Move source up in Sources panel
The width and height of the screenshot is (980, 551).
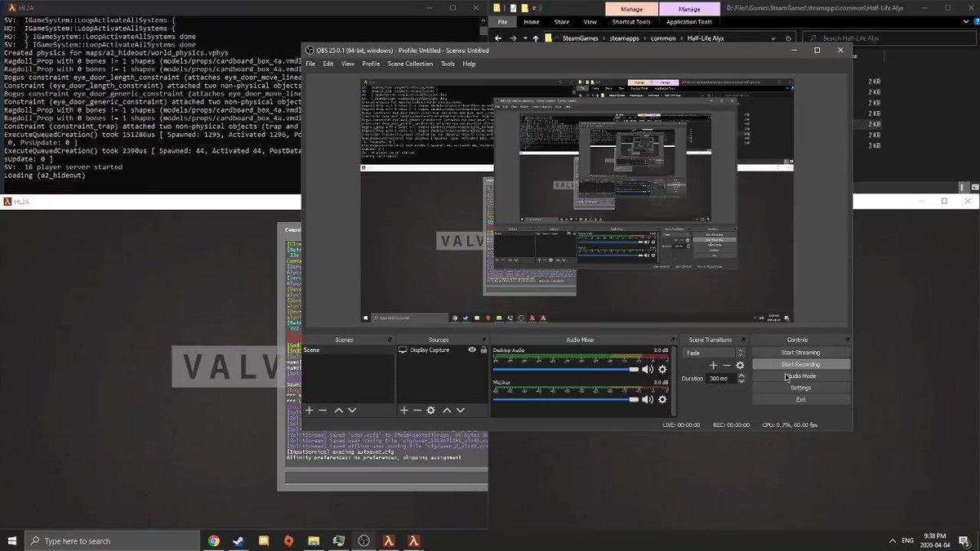click(447, 411)
